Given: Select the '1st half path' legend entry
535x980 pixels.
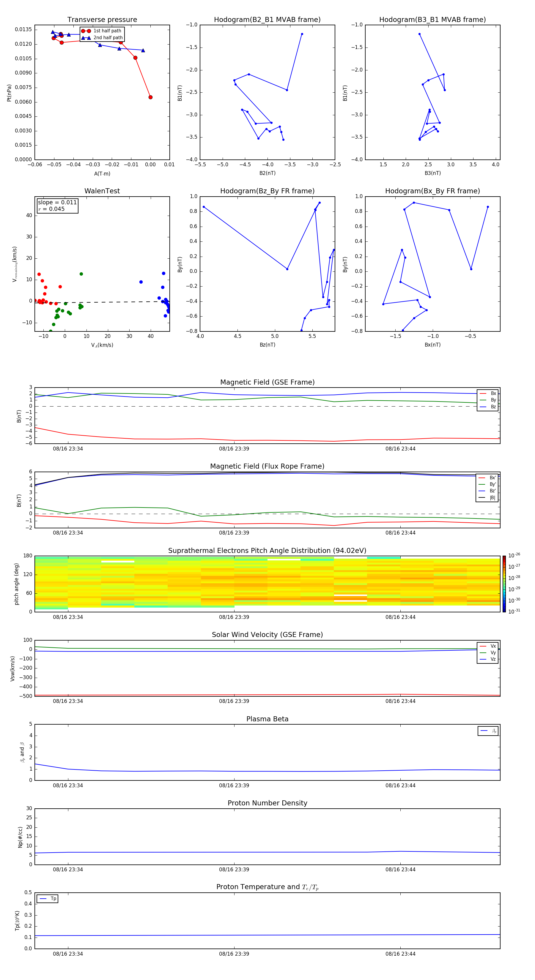Looking at the screenshot, I should point(101,31).
